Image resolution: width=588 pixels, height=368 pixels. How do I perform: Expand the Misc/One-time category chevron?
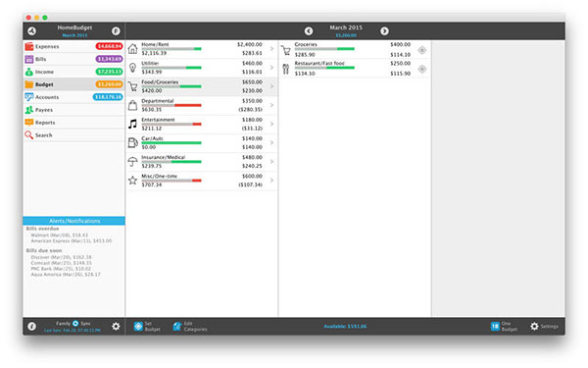271,181
